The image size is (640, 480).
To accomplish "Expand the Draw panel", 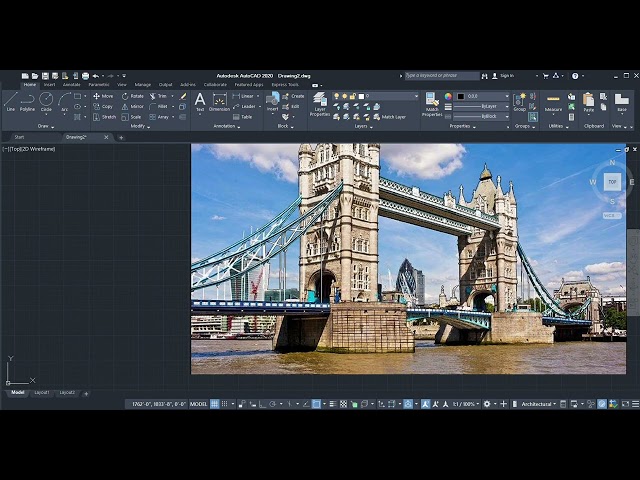I will click(x=46, y=127).
